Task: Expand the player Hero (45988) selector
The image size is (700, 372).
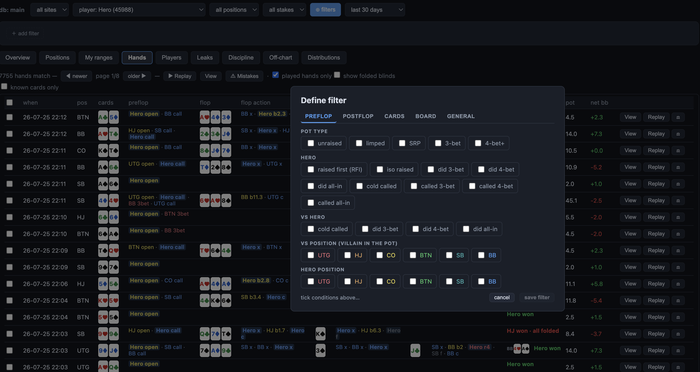Action: point(139,9)
